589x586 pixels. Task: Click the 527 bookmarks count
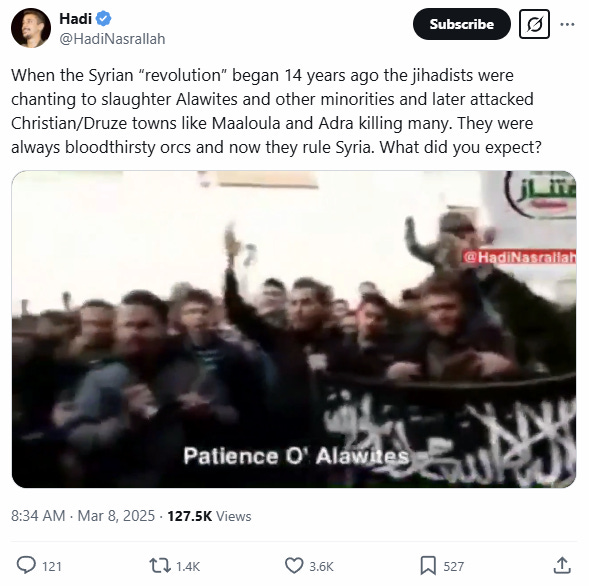(454, 566)
